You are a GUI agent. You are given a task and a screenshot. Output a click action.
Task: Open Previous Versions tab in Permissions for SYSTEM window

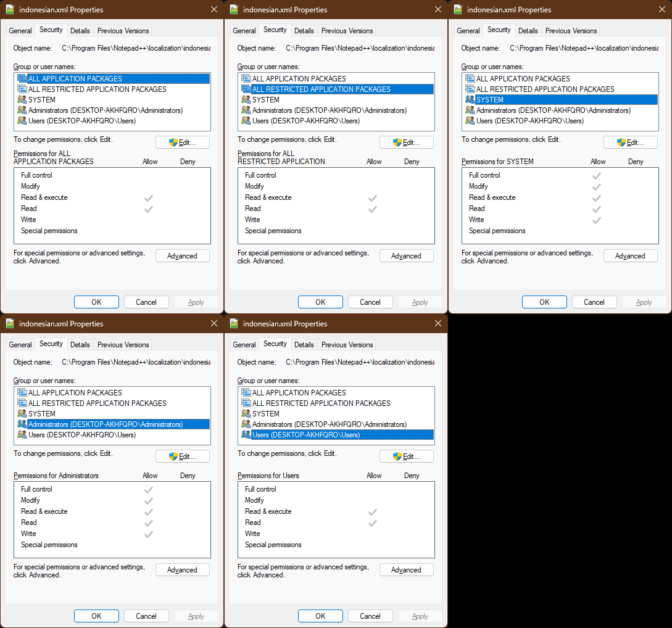571,31
